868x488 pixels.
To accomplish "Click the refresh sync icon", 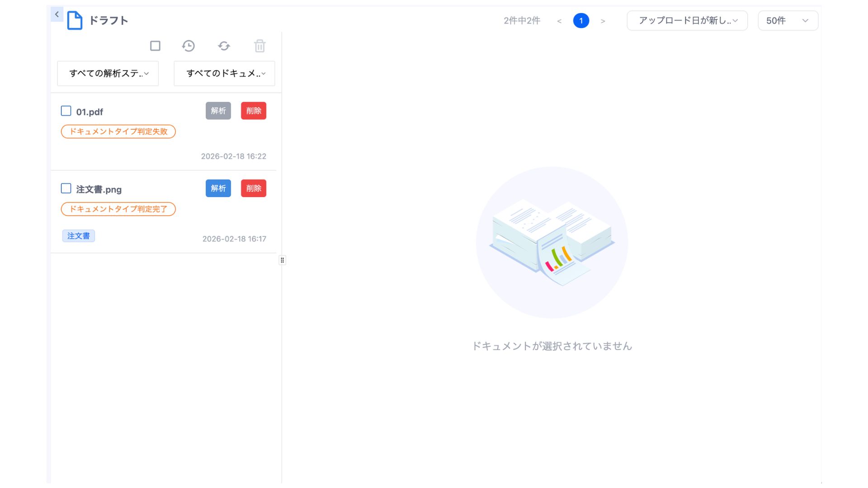I will point(224,46).
